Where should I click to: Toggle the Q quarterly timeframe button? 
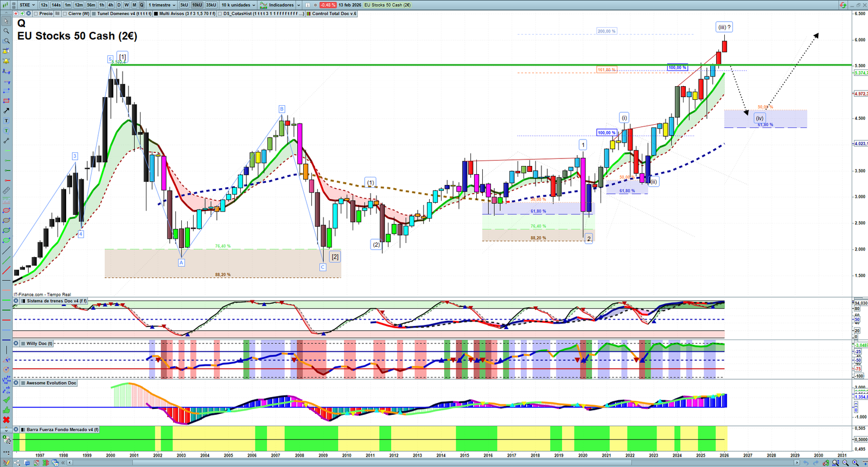pos(142,5)
